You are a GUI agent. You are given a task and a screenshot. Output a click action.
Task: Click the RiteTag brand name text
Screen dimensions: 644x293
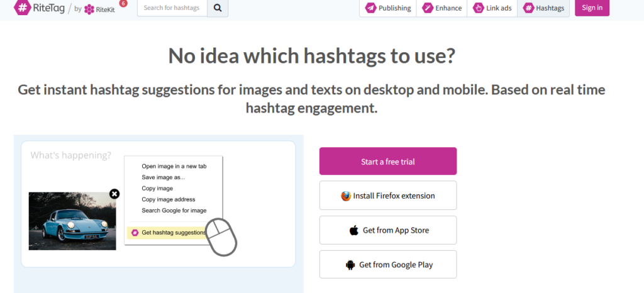coord(49,7)
